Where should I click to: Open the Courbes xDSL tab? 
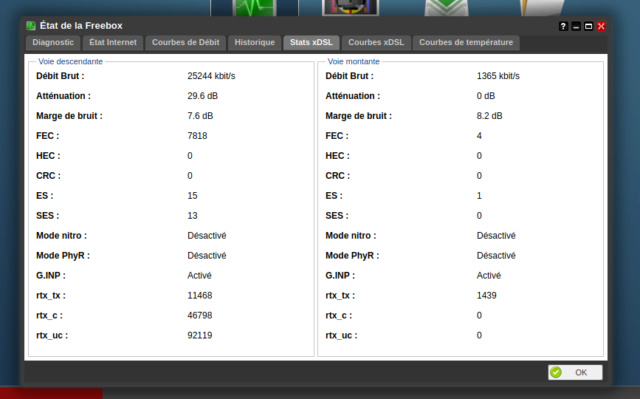(x=376, y=42)
